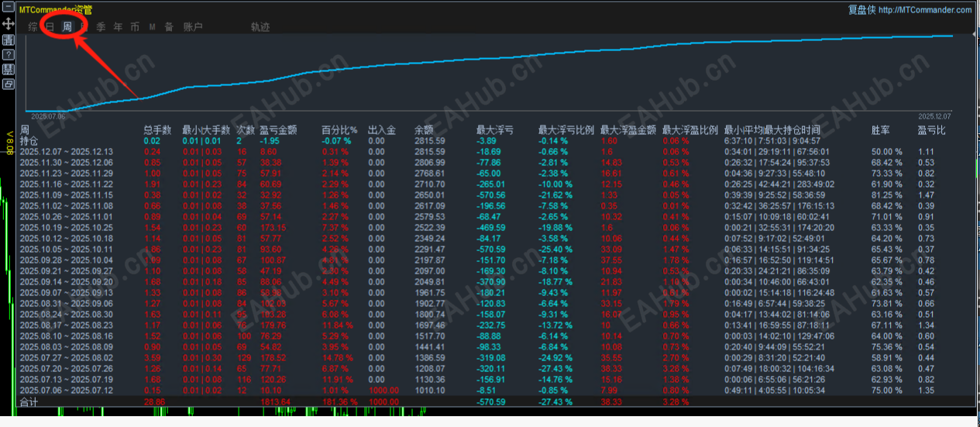Image resolution: width=980 pixels, height=427 pixels.
Task: Click the 复盘侠 label
Action: tap(861, 10)
